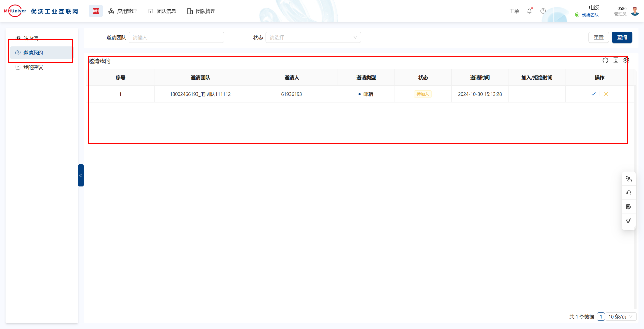Click the feedback edit floating icon

(629, 207)
